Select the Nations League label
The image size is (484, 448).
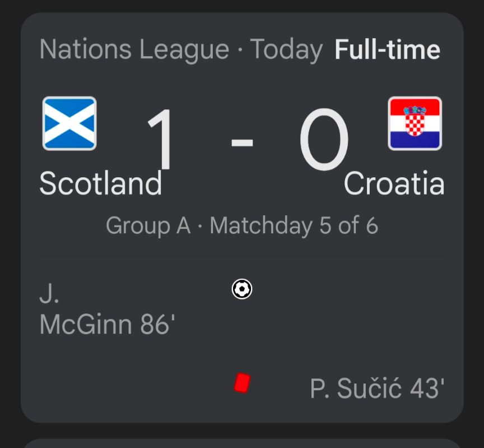134,49
